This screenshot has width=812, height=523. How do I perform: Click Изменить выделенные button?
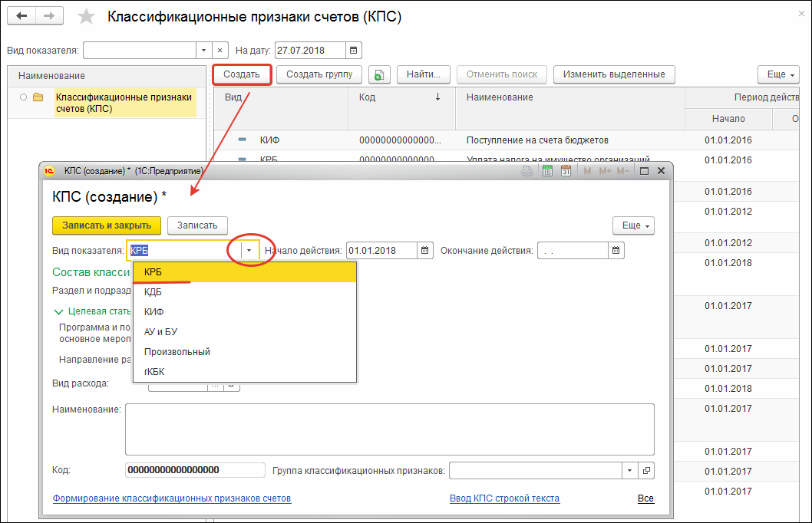(x=614, y=74)
